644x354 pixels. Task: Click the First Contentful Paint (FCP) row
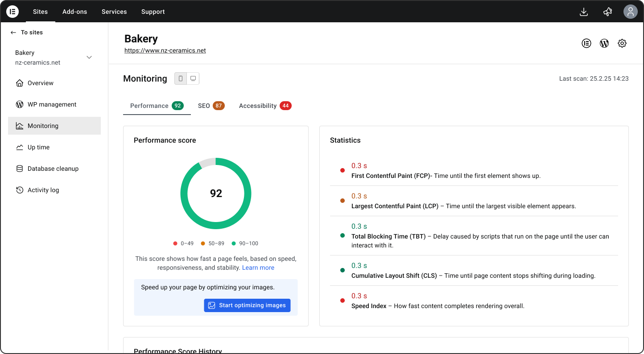click(474, 171)
